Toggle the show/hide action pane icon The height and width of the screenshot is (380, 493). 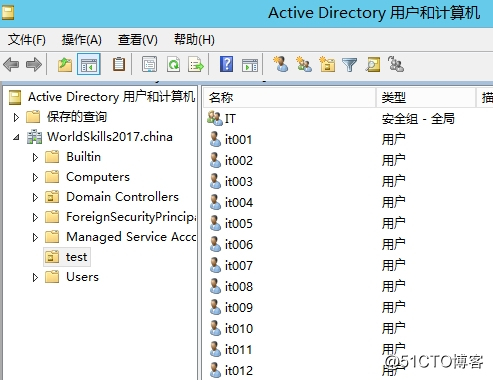[250, 65]
